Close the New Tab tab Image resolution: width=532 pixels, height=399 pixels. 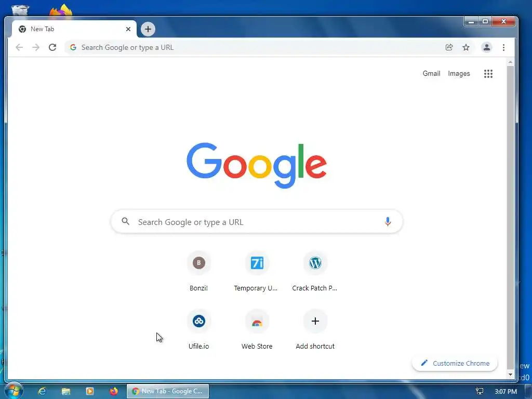[x=128, y=29]
